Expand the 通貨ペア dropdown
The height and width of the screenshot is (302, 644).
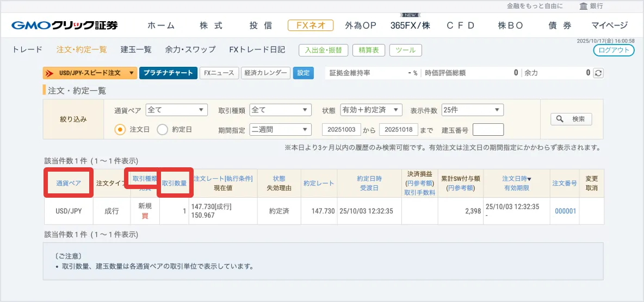coord(177,110)
